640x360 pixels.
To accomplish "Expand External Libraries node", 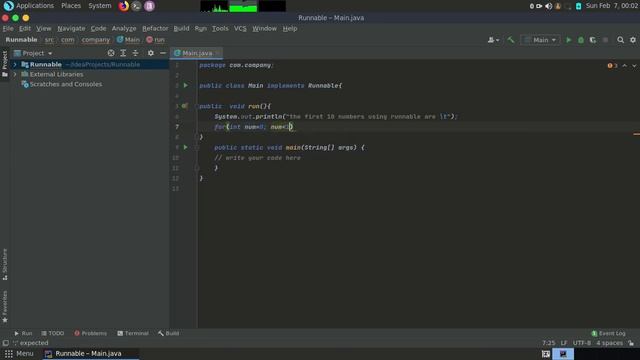I will 15,74.
